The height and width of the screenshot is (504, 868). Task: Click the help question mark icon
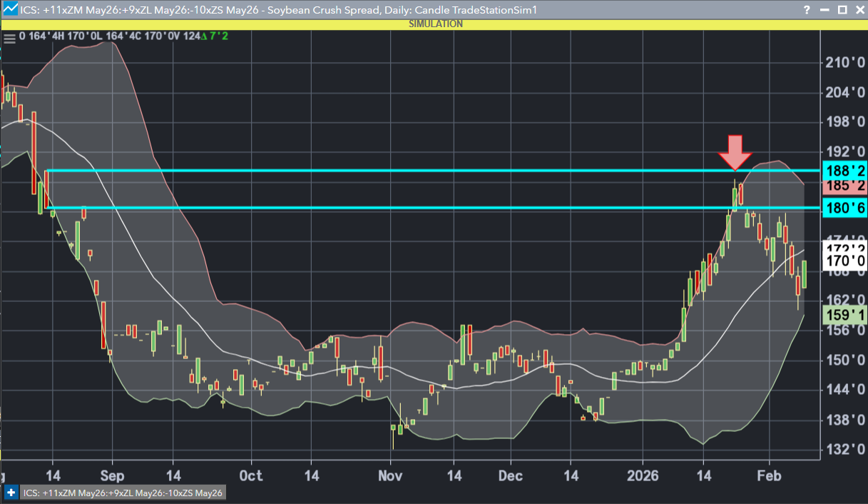point(806,9)
